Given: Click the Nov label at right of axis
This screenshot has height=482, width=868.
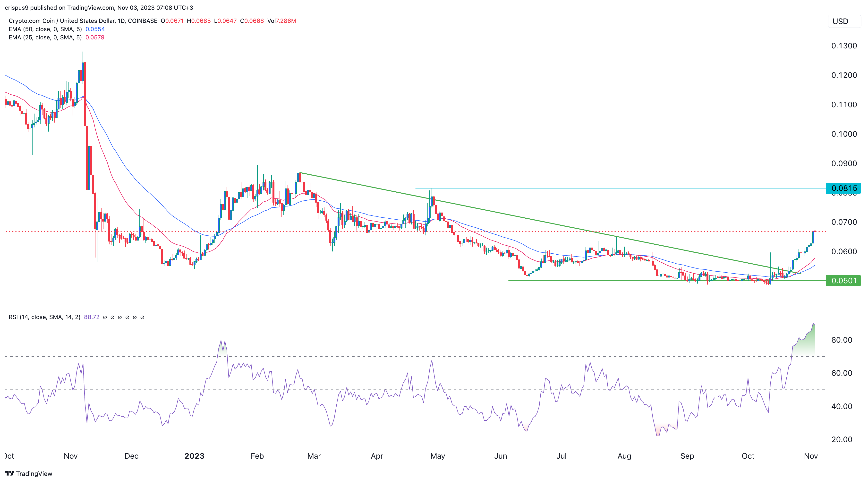Looking at the screenshot, I should point(811,456).
